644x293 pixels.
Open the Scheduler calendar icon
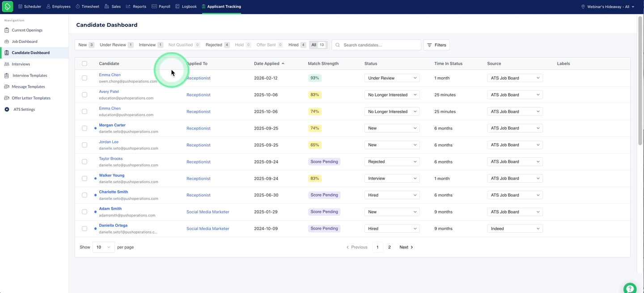point(20,7)
